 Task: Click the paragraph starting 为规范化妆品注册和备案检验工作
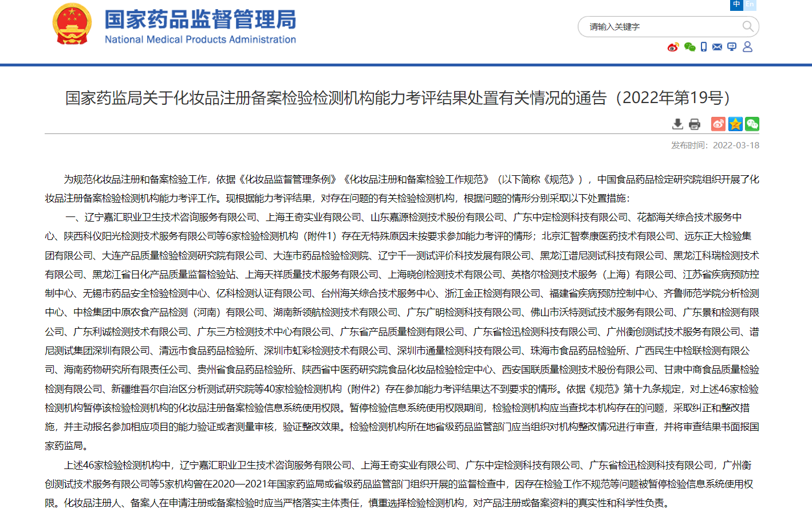402,189
